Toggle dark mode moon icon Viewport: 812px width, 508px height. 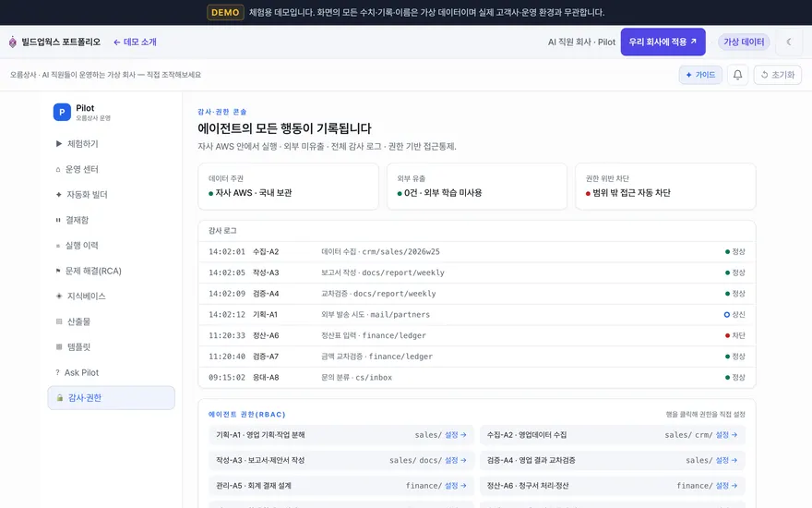[789, 42]
